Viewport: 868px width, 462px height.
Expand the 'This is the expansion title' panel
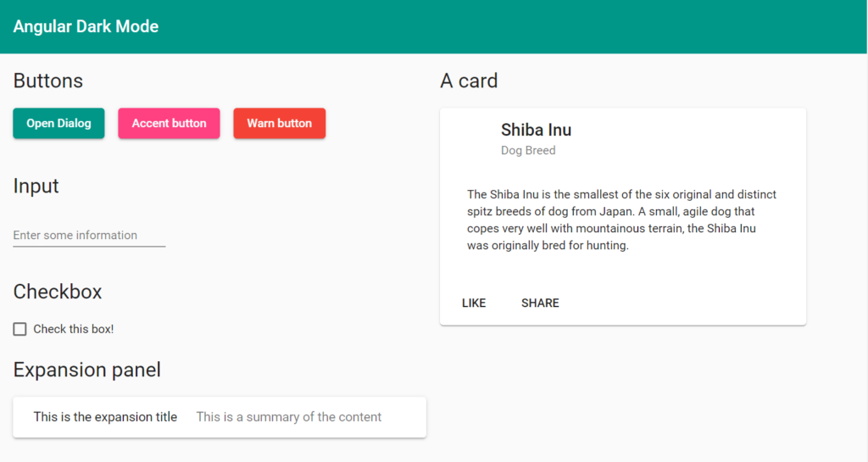coord(105,417)
